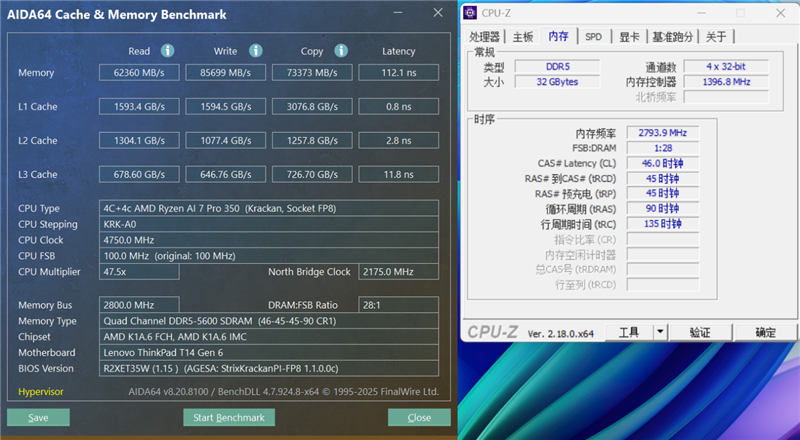Click the Copy column info icon
800x440 pixels.
click(x=341, y=51)
